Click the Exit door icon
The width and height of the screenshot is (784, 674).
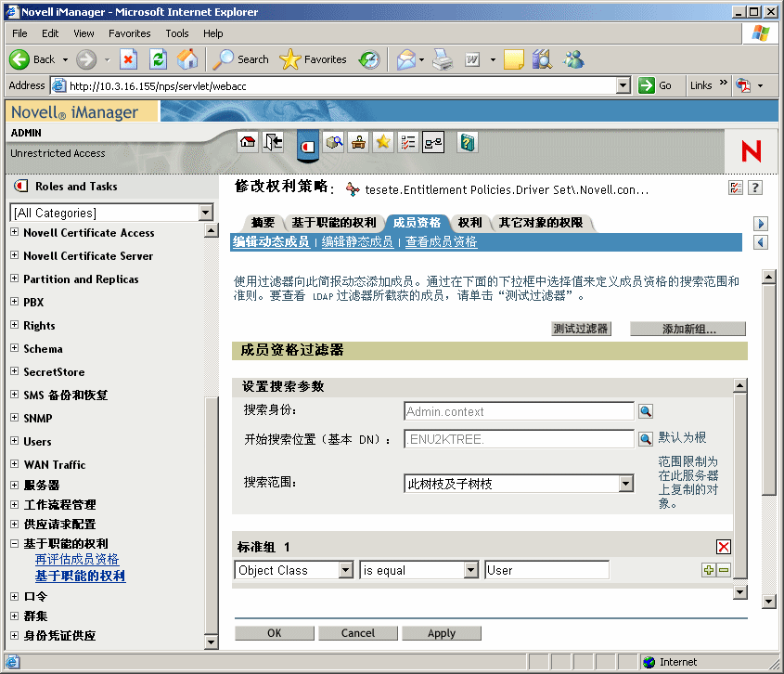tap(273, 142)
